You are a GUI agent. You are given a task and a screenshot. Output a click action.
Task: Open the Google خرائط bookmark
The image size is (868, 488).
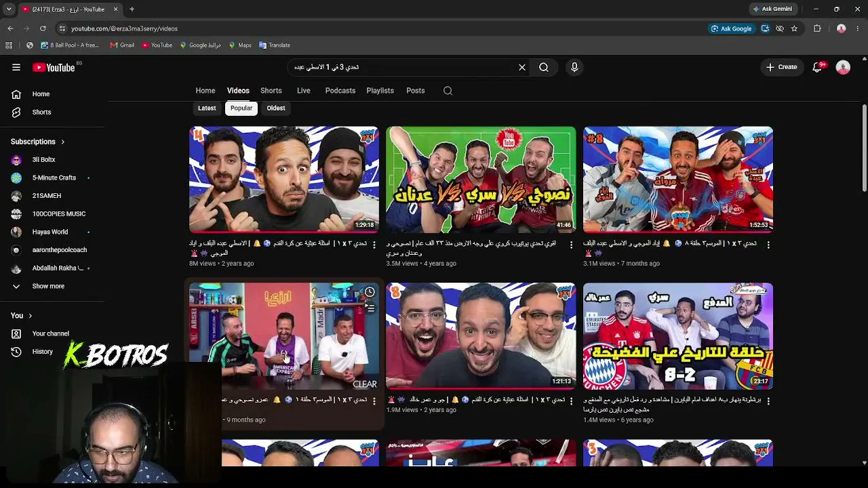[201, 45]
